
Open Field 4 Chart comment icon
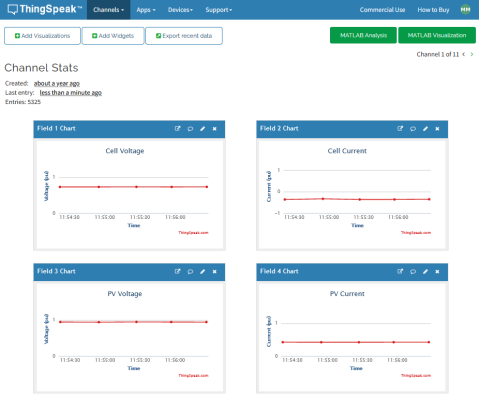pyautogui.click(x=413, y=272)
